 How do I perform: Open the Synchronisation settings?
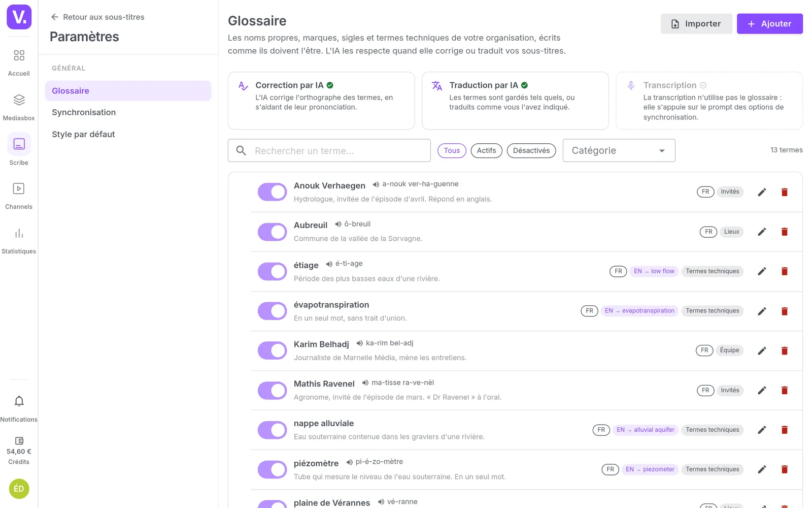(128, 112)
